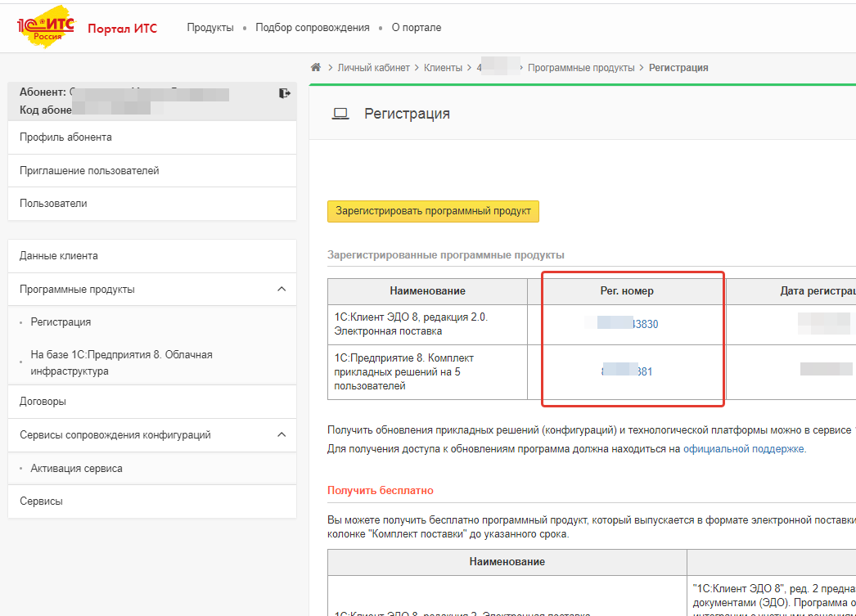
Task: Click the 1C ITS Россия logo
Action: [x=46, y=27]
